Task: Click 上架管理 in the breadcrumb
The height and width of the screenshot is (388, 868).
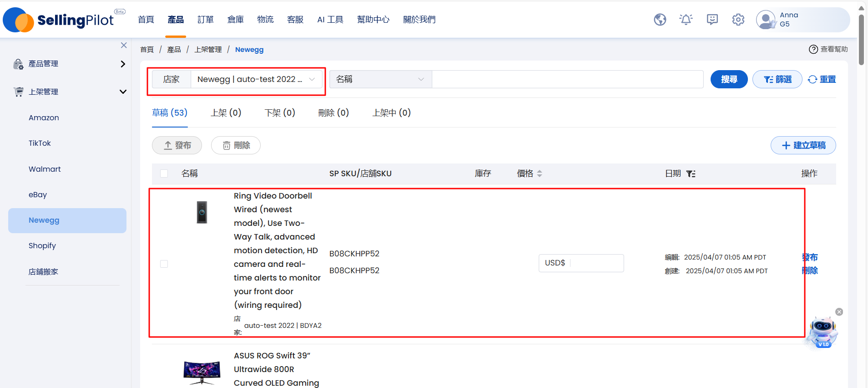Action: click(208, 50)
